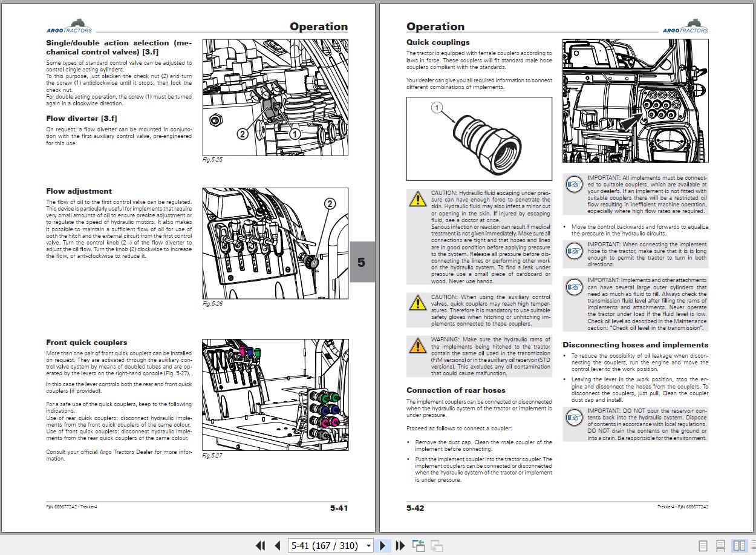Click the quick coupler part illustration

(x=479, y=139)
